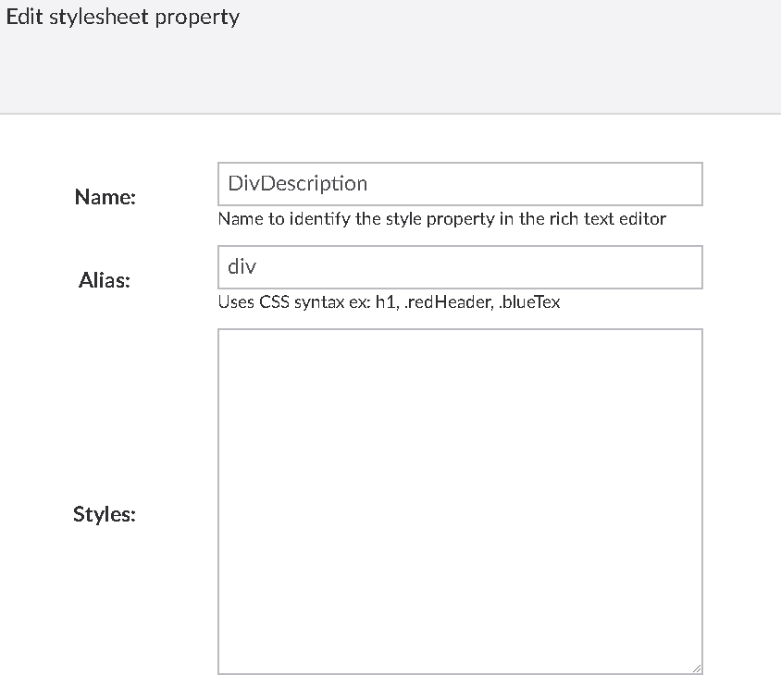Place cursor at end of DivDescription text
This screenshot has height=700, width=781.
click(370, 184)
